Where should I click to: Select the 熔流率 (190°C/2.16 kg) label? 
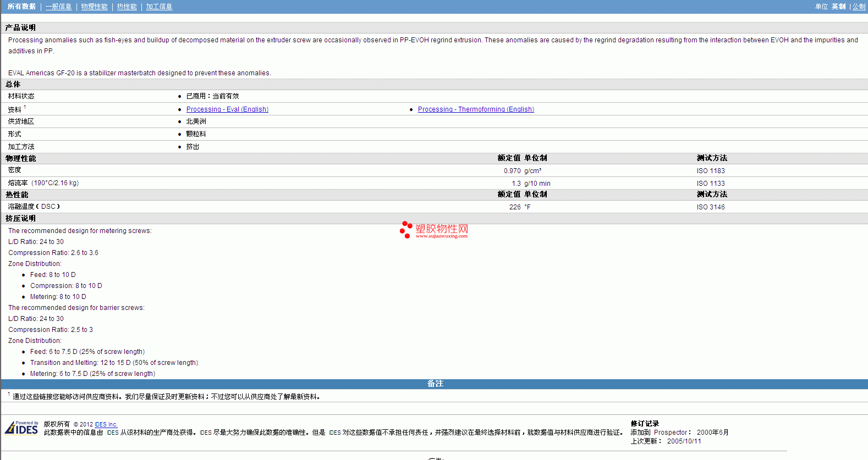click(x=43, y=183)
